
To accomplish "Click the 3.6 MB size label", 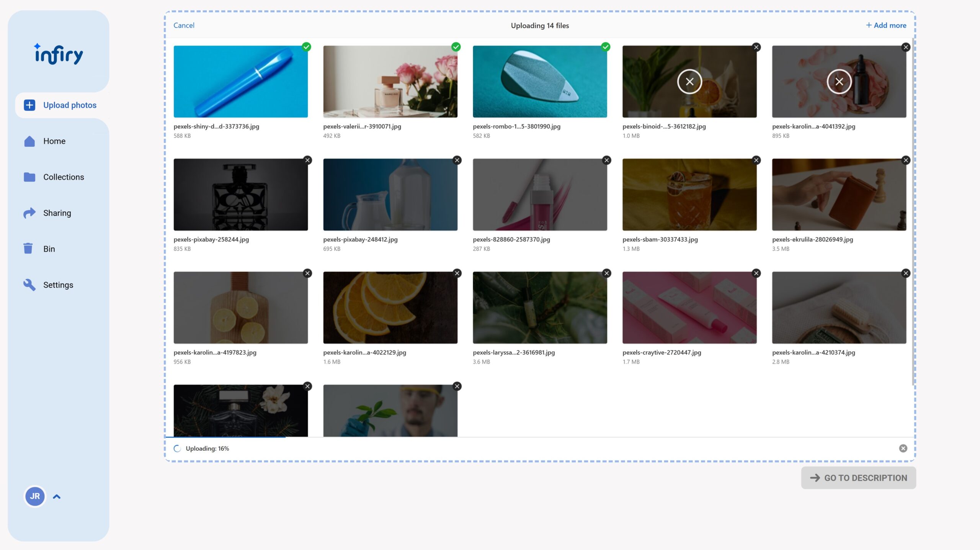I will click(481, 362).
